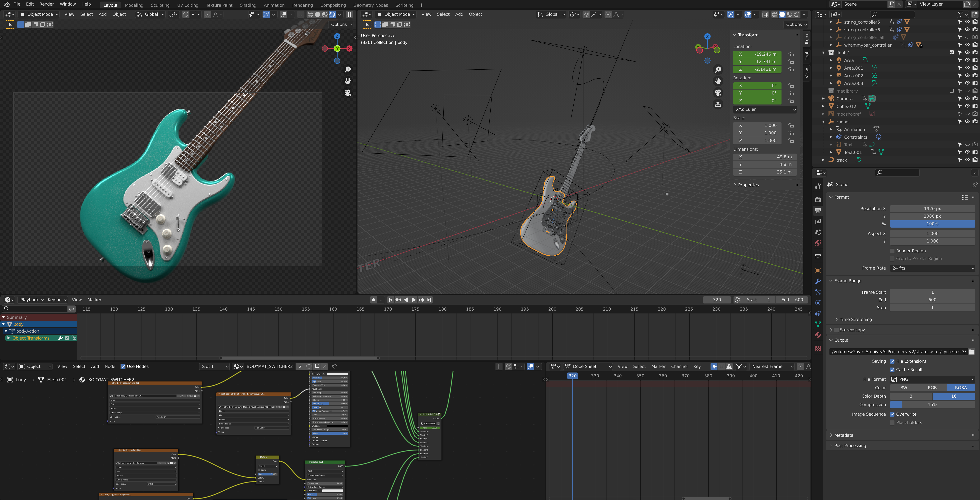
Task: Click the Compression 15% slider
Action: 932,405
